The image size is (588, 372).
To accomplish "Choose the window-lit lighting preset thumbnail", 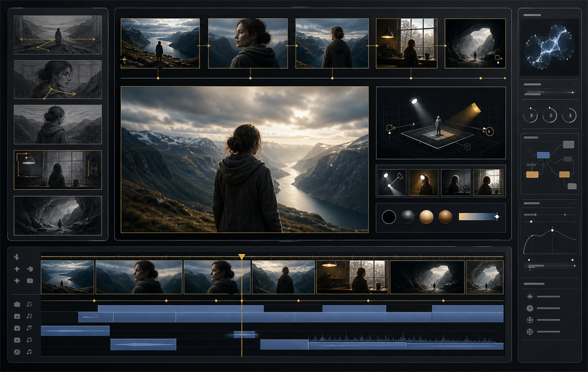I will tap(488, 183).
